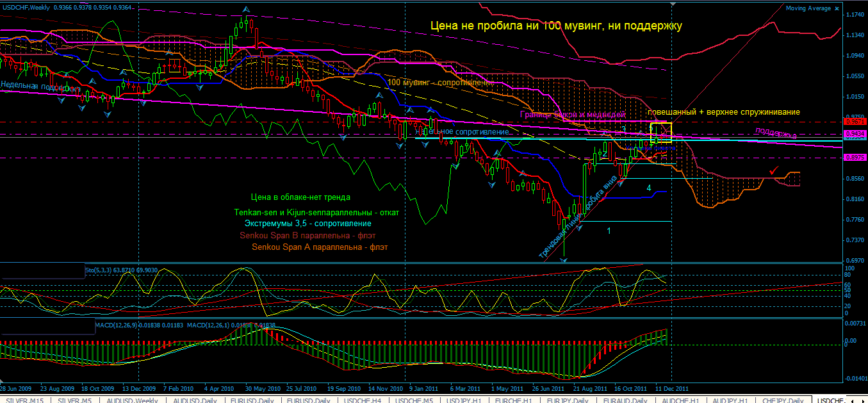Screen dimensions: 868x403
Task: Click the magenta 0.8975 price label
Action: pyautogui.click(x=855, y=158)
